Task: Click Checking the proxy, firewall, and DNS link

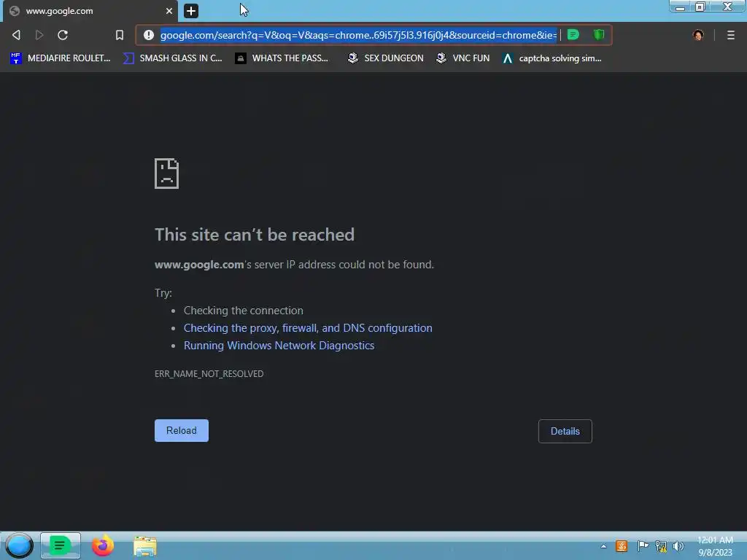Action: (x=308, y=328)
